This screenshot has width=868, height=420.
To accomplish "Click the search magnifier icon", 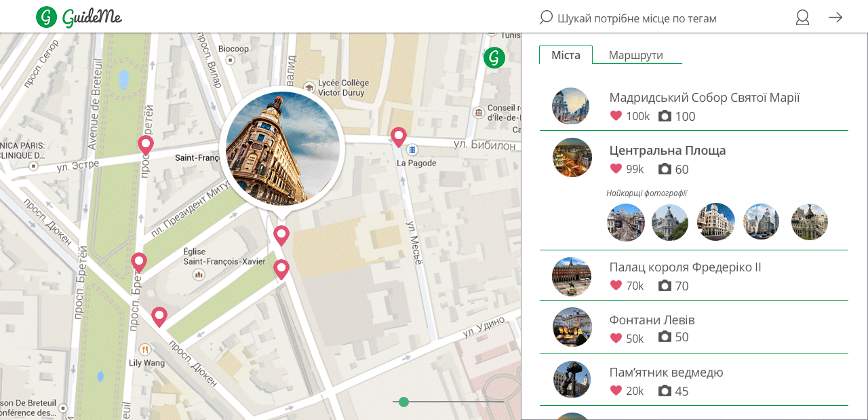I will point(546,18).
